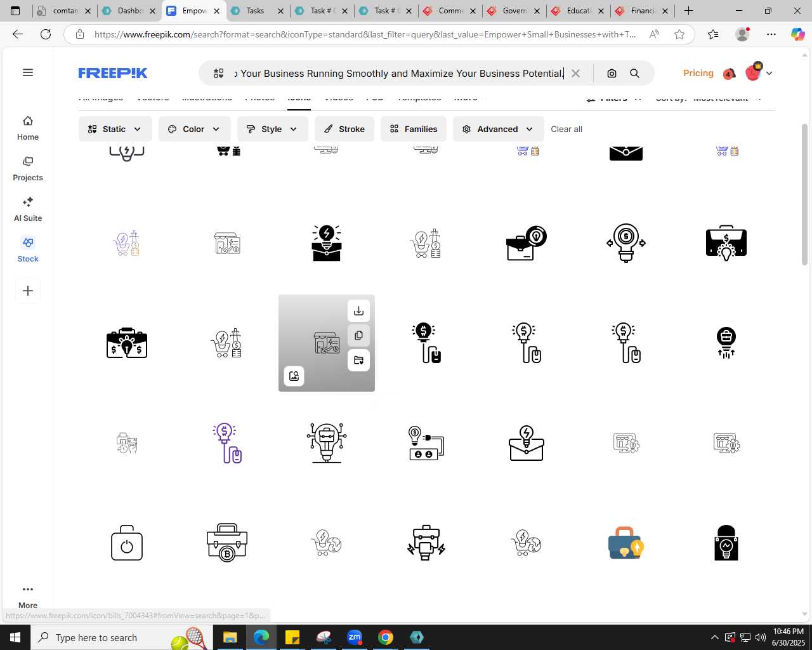Switch to the Govern browser tab
Viewport: 812px width, 650px height.
point(514,11)
